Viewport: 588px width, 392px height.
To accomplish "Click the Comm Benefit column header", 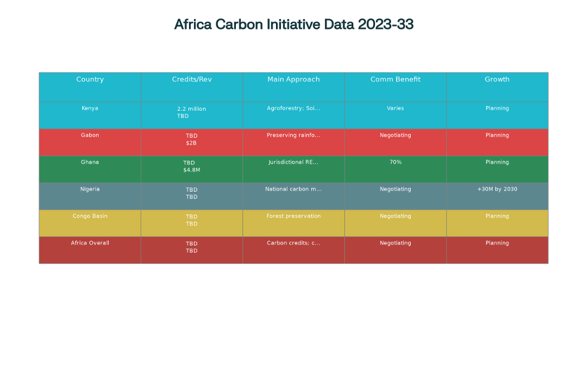I will 395,79.
